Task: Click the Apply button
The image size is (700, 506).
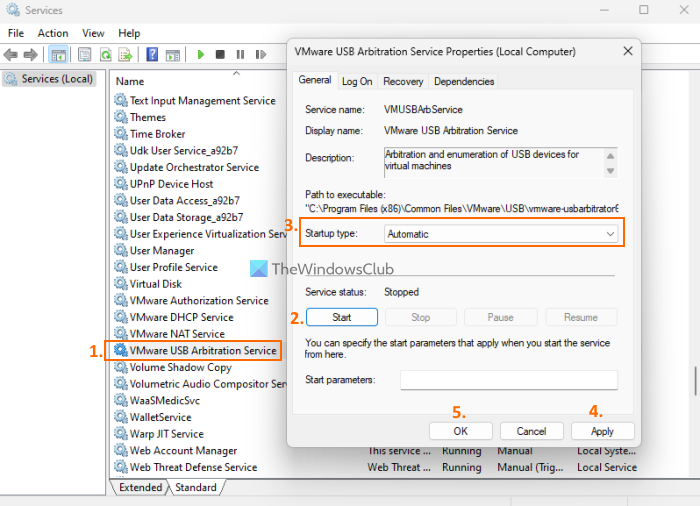Action: coord(602,431)
